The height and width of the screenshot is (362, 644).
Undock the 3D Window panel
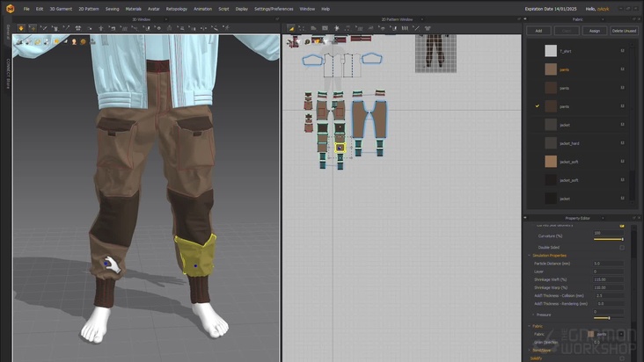tap(277, 19)
